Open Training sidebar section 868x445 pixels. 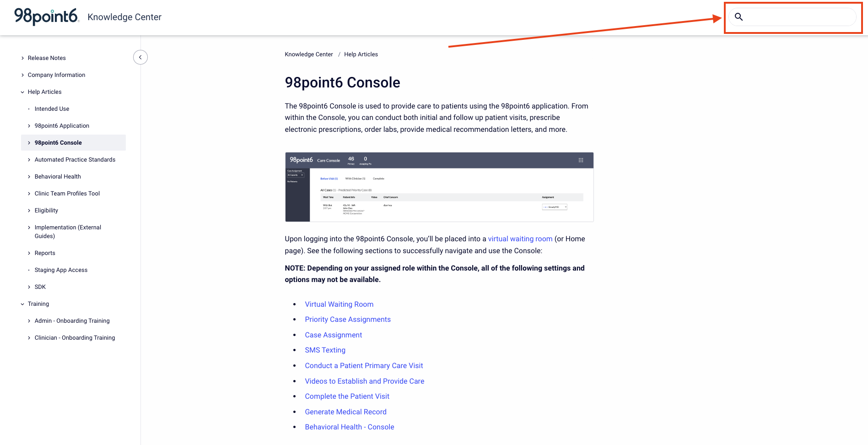[38, 304]
